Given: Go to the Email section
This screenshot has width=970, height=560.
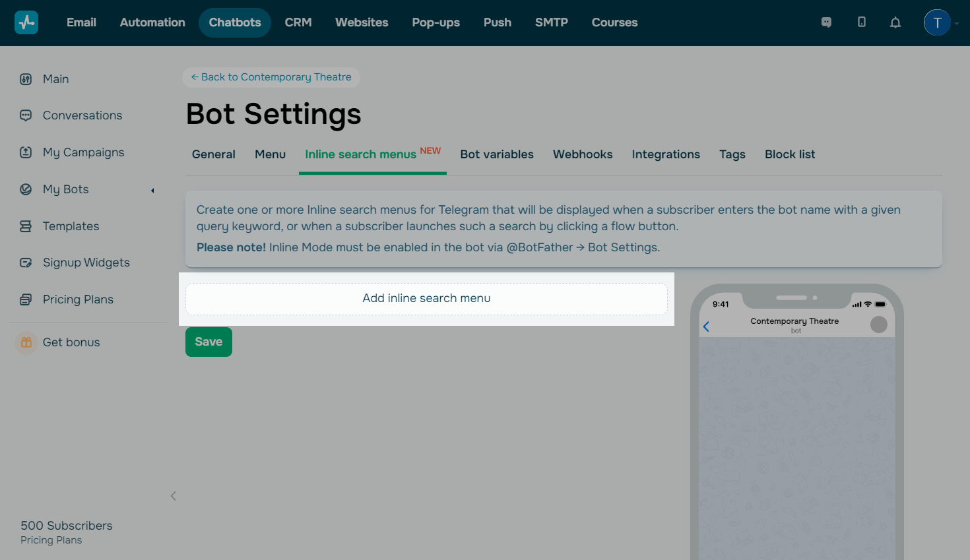Looking at the screenshot, I should (x=81, y=22).
